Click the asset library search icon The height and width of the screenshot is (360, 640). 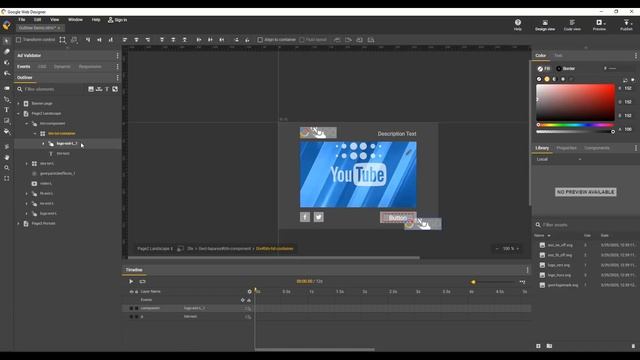click(538, 225)
